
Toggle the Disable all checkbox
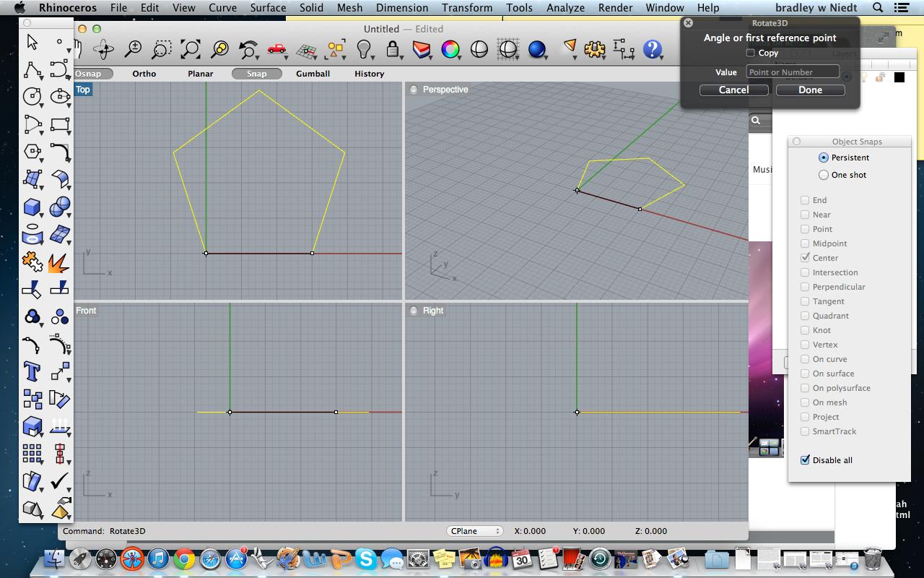click(x=805, y=460)
